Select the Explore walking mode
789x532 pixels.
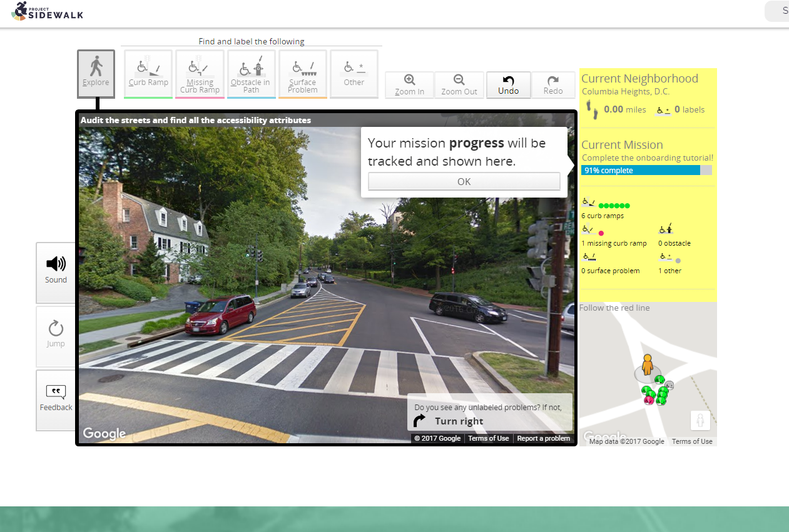(x=96, y=74)
